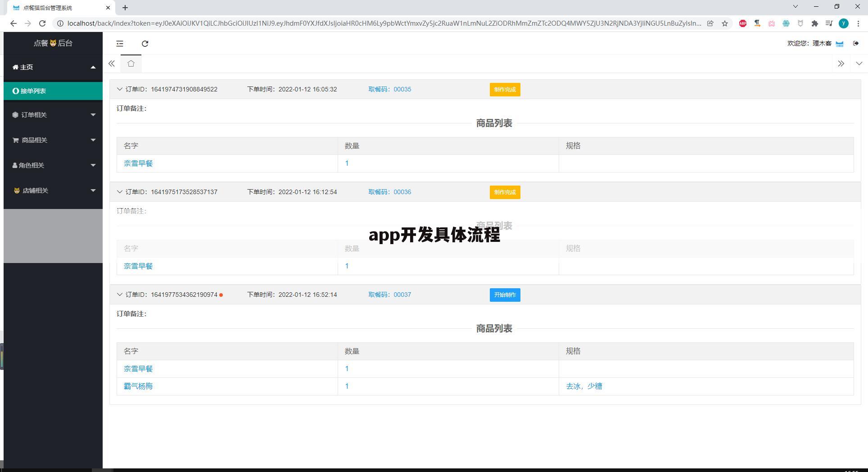Click the user icon beside 角色相关
Image resolution: width=868 pixels, height=472 pixels.
(x=15, y=165)
